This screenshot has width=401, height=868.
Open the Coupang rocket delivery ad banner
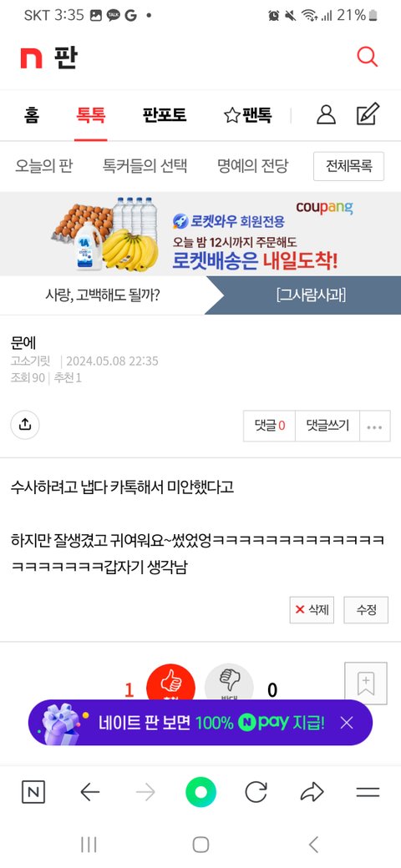pyautogui.click(x=200, y=235)
